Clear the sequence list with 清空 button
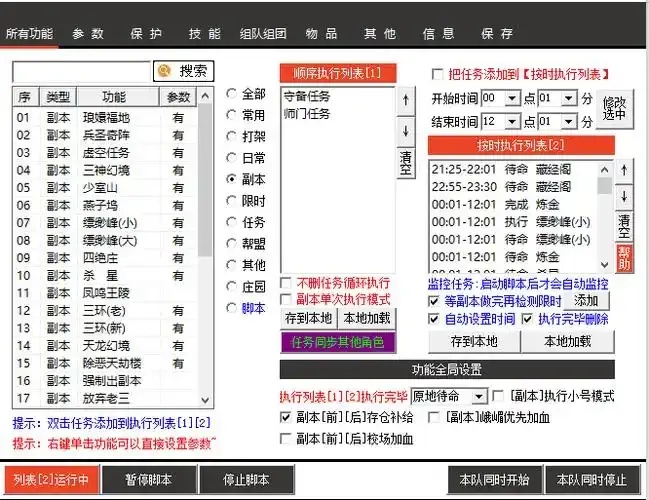Image resolution: width=649 pixels, height=500 pixels. pyautogui.click(x=405, y=163)
